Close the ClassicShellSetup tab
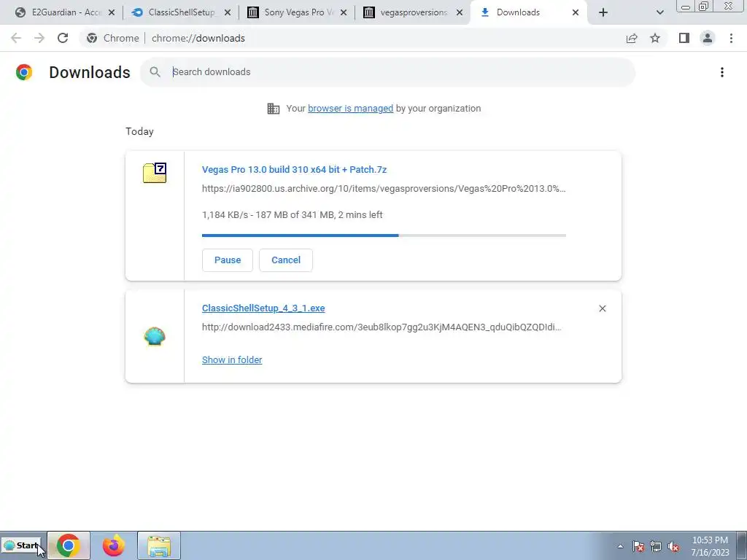Screen dimensions: 747x560 coord(228,12)
